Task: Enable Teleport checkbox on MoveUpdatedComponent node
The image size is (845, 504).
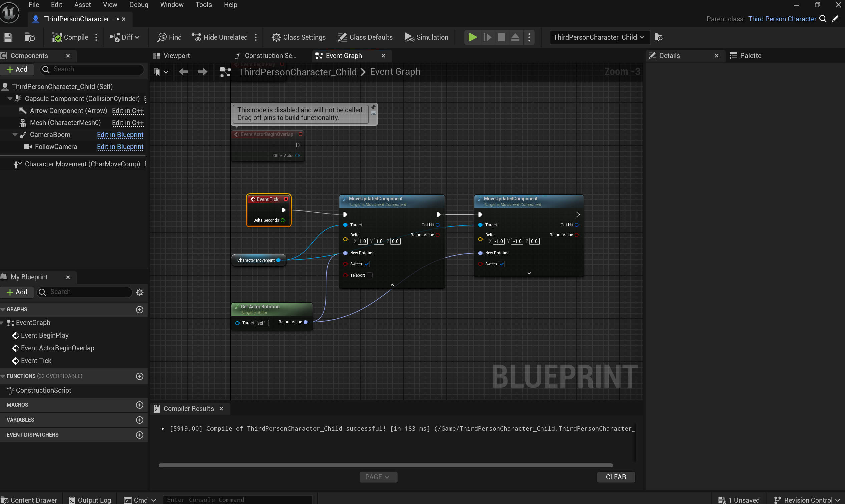Action: click(x=370, y=275)
